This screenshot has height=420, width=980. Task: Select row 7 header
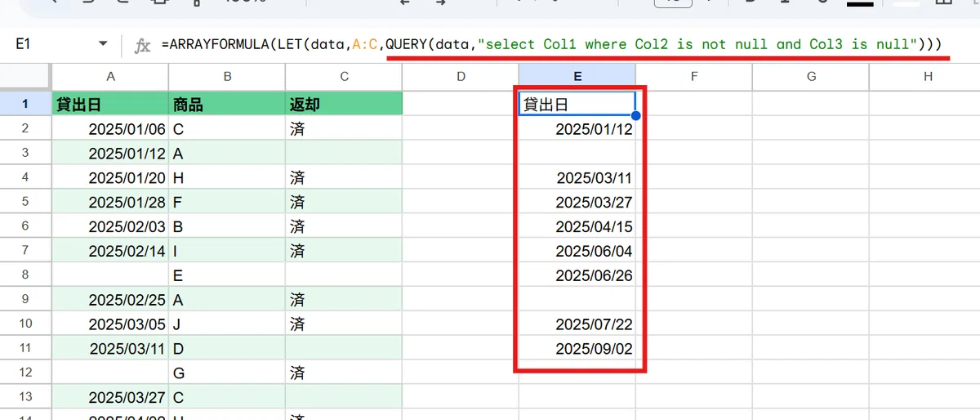(x=26, y=251)
